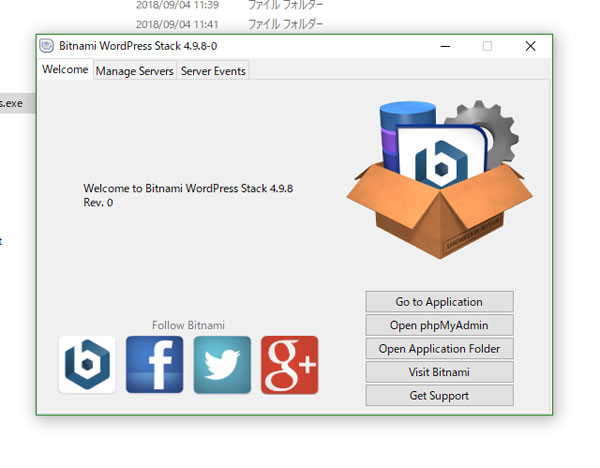
Task: Open the Manage Servers tab
Action: (135, 71)
